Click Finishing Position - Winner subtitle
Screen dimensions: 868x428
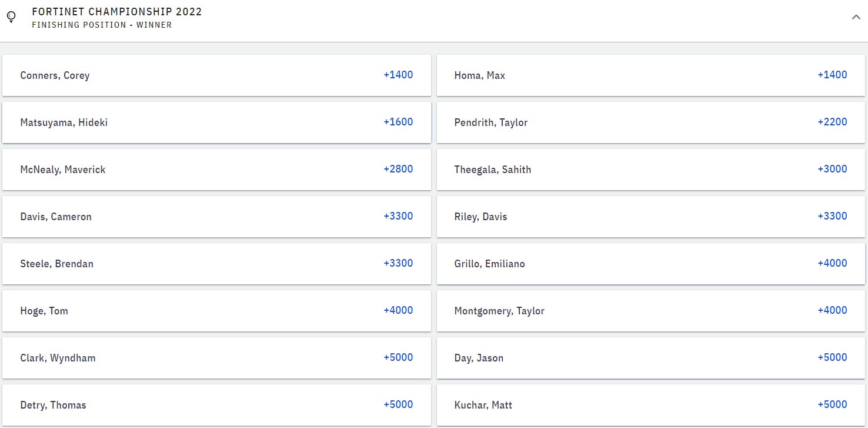[x=102, y=25]
